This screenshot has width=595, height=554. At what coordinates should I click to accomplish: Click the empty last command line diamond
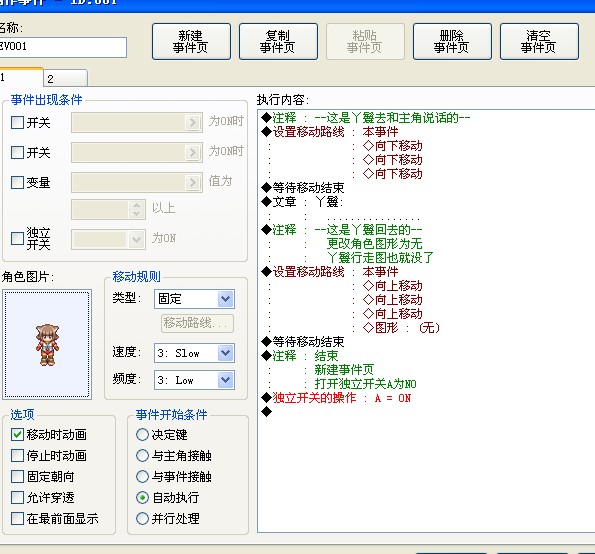[x=267, y=412]
